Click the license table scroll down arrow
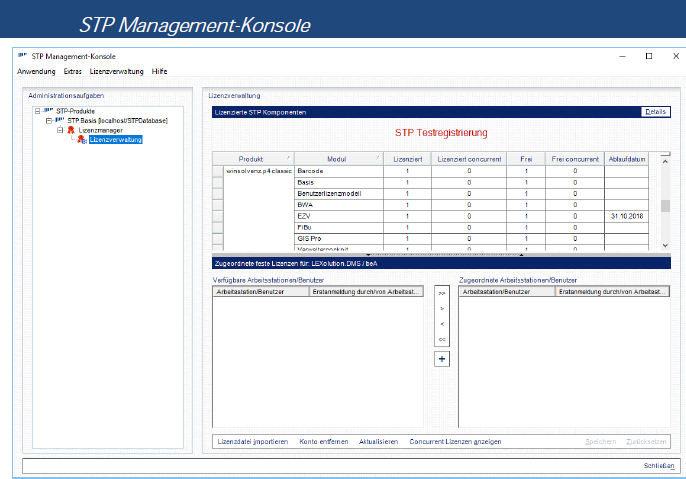The image size is (686, 479). (665, 246)
